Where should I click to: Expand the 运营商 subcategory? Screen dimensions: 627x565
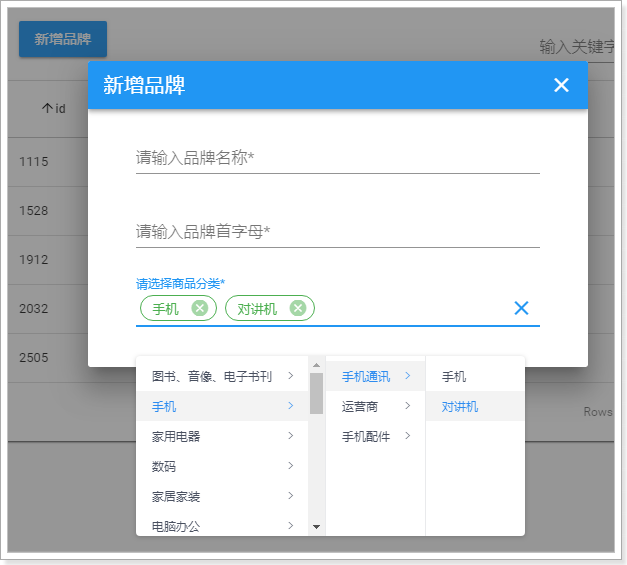[375, 407]
